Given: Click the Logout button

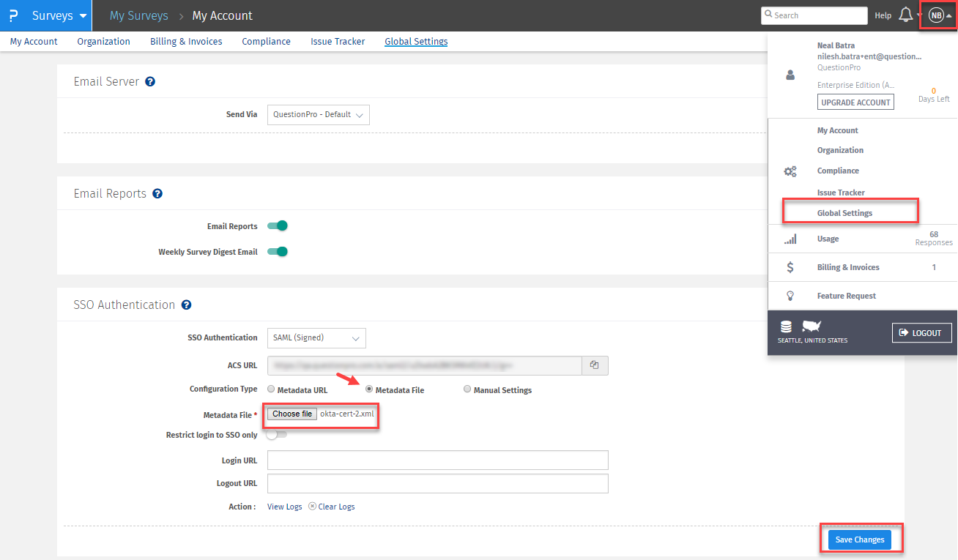Looking at the screenshot, I should pos(922,332).
